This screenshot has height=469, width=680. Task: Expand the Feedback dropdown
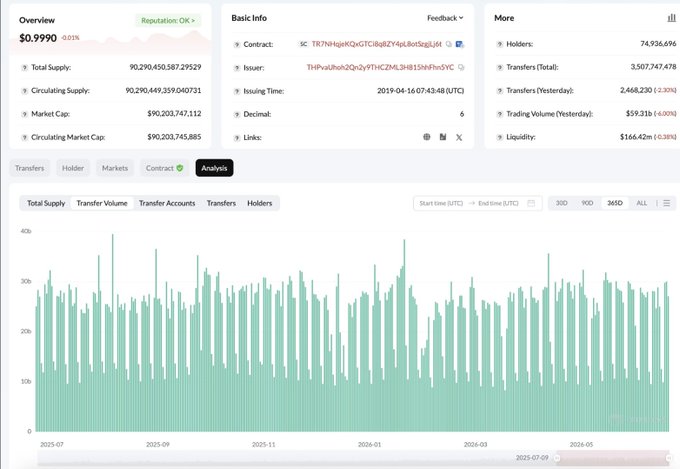pyautogui.click(x=445, y=18)
